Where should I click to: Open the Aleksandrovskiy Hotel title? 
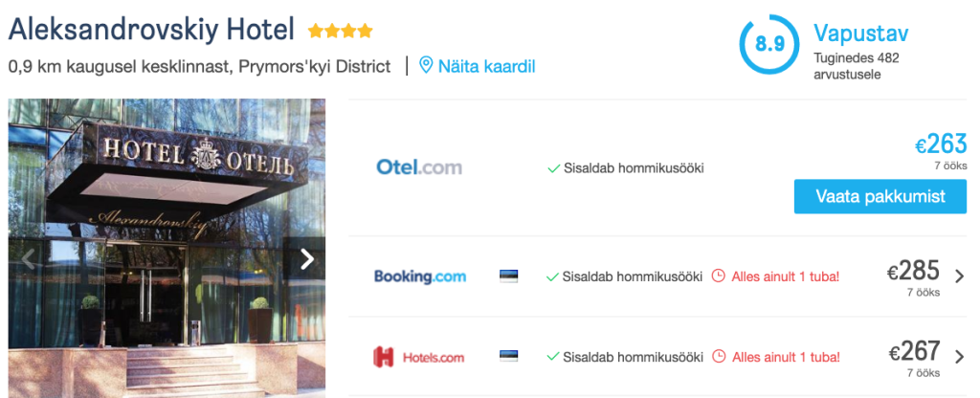(151, 31)
